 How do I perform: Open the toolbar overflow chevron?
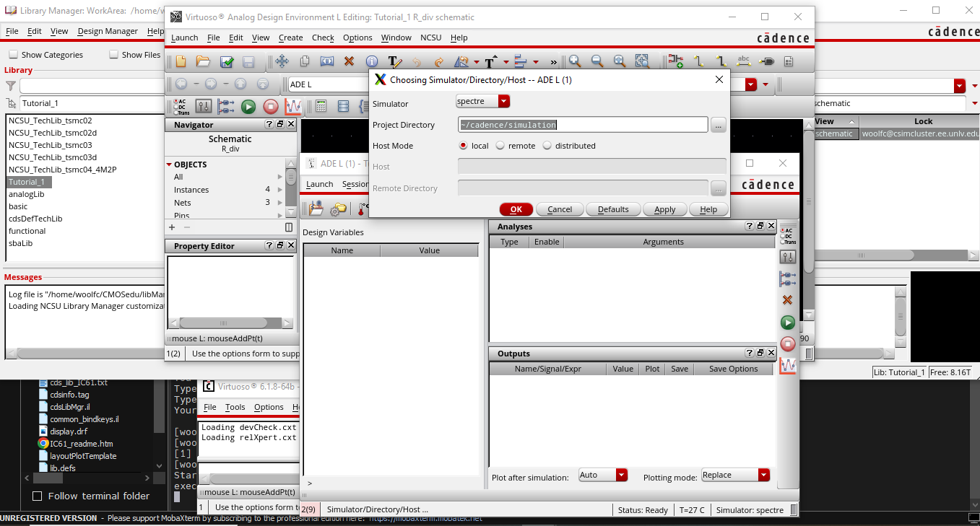(x=554, y=62)
